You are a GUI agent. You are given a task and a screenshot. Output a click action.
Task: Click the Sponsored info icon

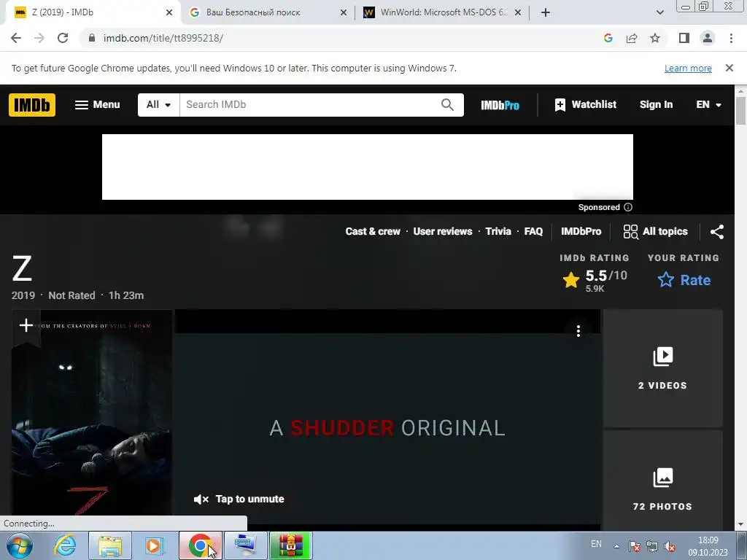pyautogui.click(x=628, y=207)
